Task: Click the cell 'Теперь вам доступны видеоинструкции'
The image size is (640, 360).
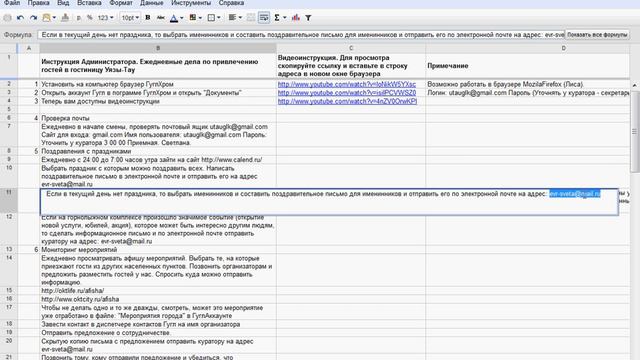Action: pos(158,101)
